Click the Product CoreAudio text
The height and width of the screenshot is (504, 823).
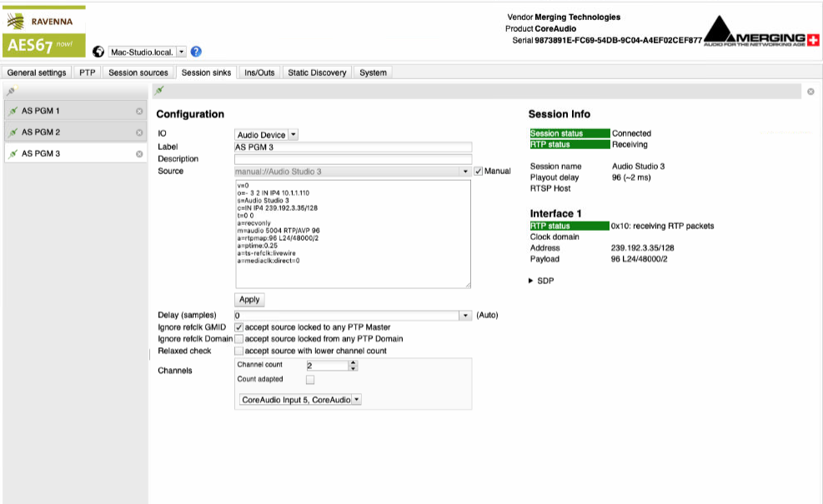tap(540, 29)
